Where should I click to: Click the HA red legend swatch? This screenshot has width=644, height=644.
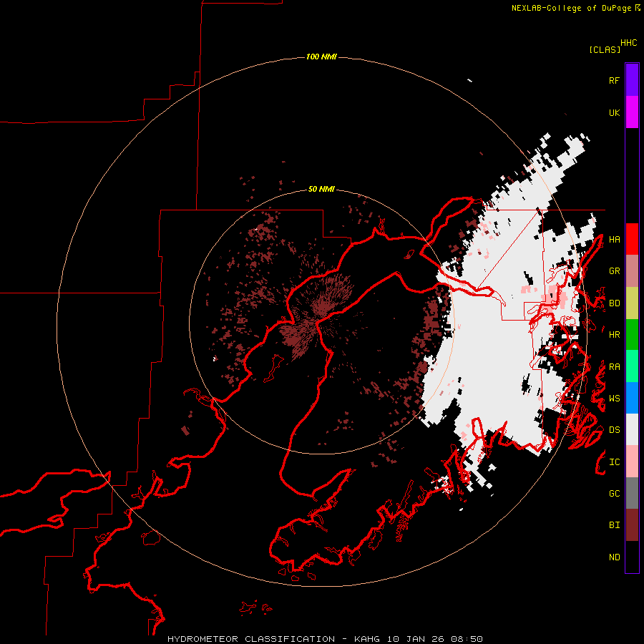[x=632, y=239]
